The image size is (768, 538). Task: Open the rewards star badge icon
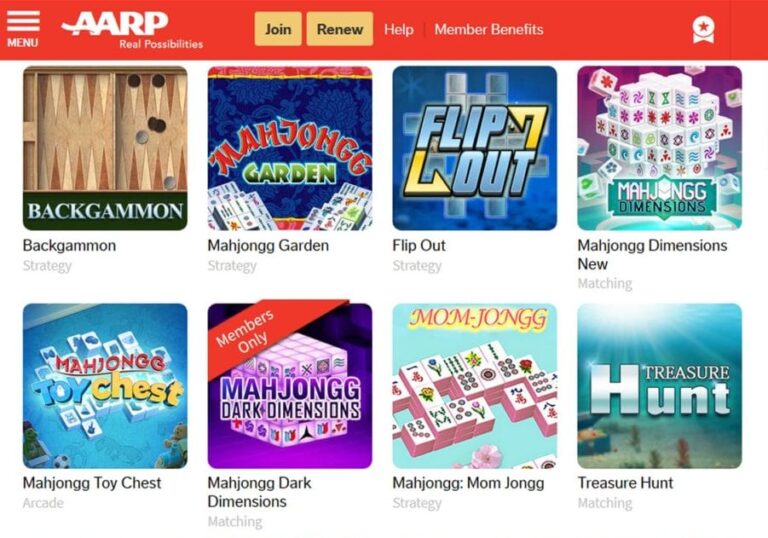pyautogui.click(x=703, y=30)
